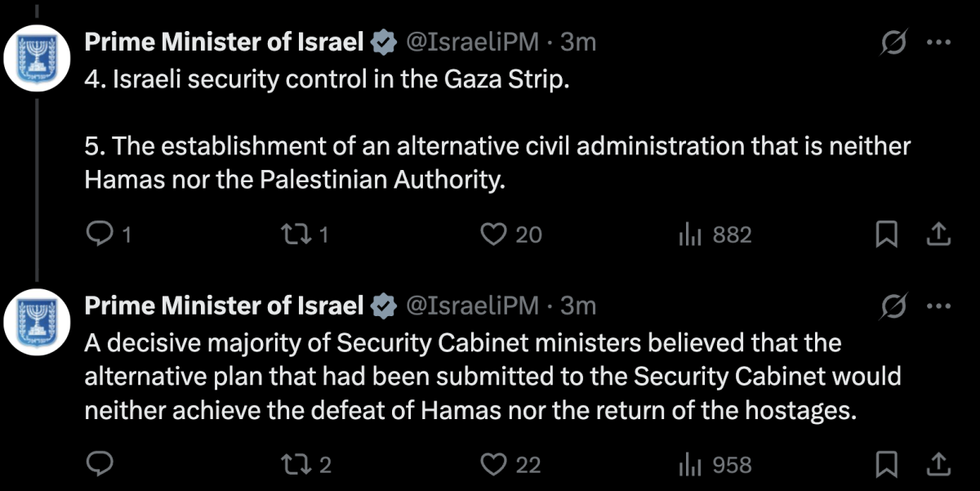This screenshot has height=491, width=980.
Task: Bookmark the first tweet about civil administration
Action: 886,235
